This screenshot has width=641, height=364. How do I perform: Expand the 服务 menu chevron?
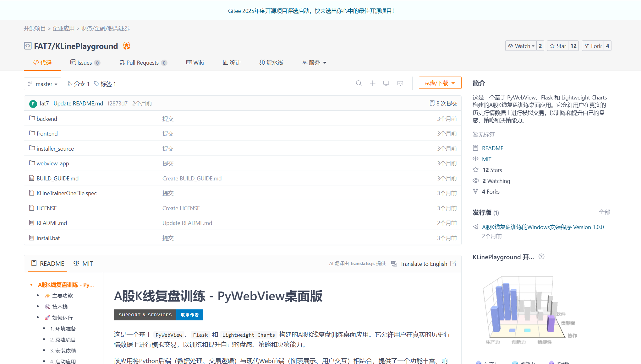(325, 62)
